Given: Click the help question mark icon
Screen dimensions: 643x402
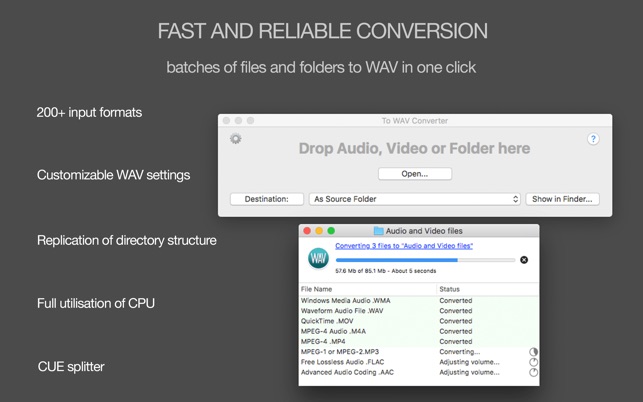Looking at the screenshot, I should pos(593,139).
